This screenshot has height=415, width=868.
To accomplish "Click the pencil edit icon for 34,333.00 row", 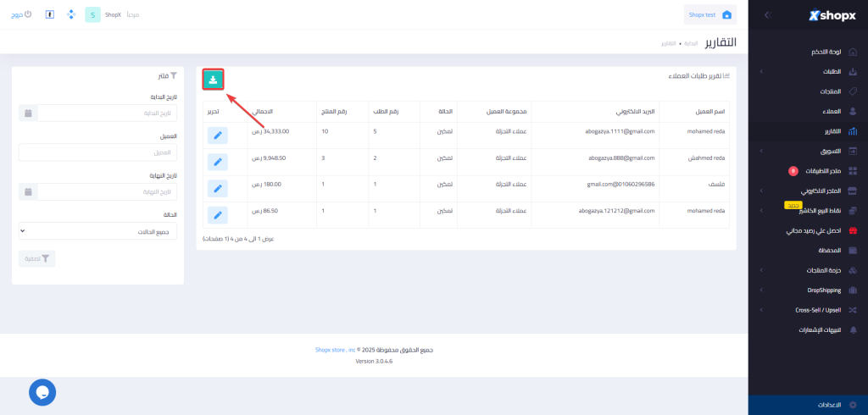I will pyautogui.click(x=217, y=136).
